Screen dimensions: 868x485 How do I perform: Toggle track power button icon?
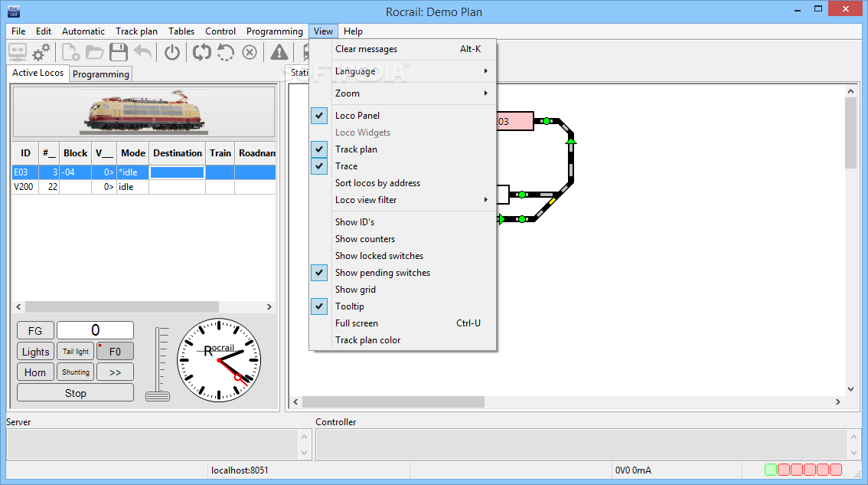point(172,53)
